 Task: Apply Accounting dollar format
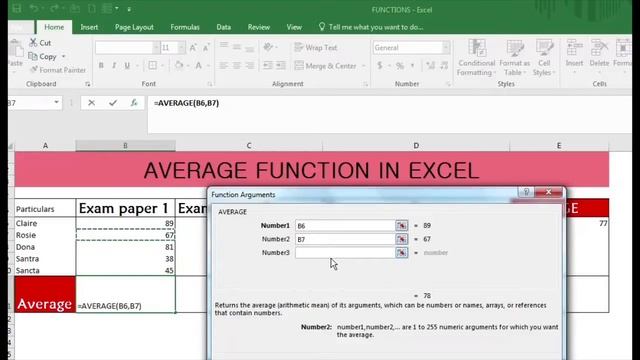coord(380,65)
